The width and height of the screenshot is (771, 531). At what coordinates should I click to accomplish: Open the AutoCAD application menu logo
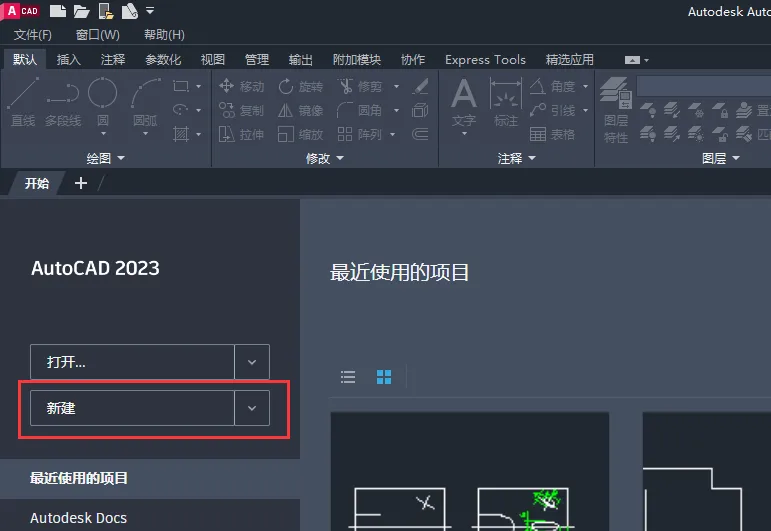tap(21, 11)
